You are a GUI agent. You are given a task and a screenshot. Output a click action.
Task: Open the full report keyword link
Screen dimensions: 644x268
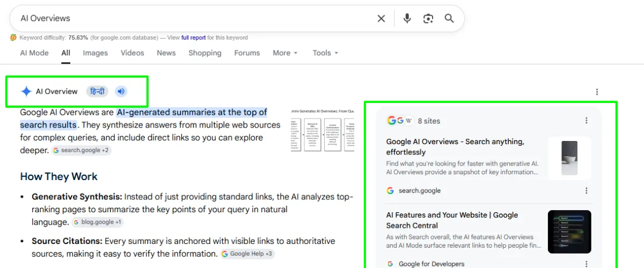193,38
